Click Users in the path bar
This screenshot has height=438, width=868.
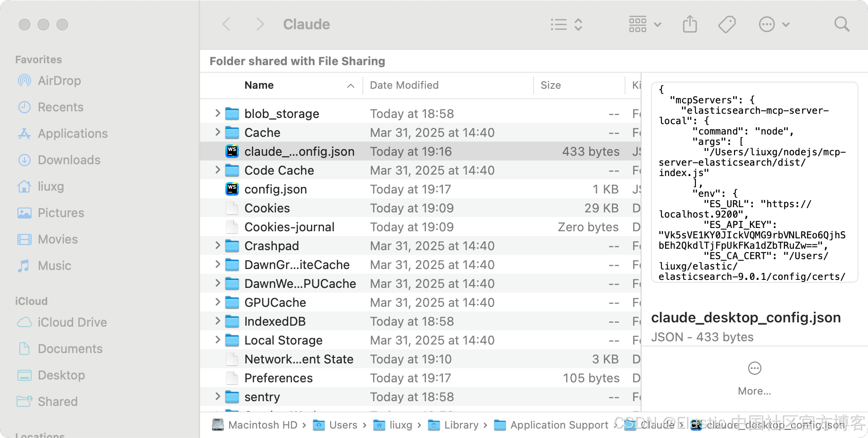335,425
